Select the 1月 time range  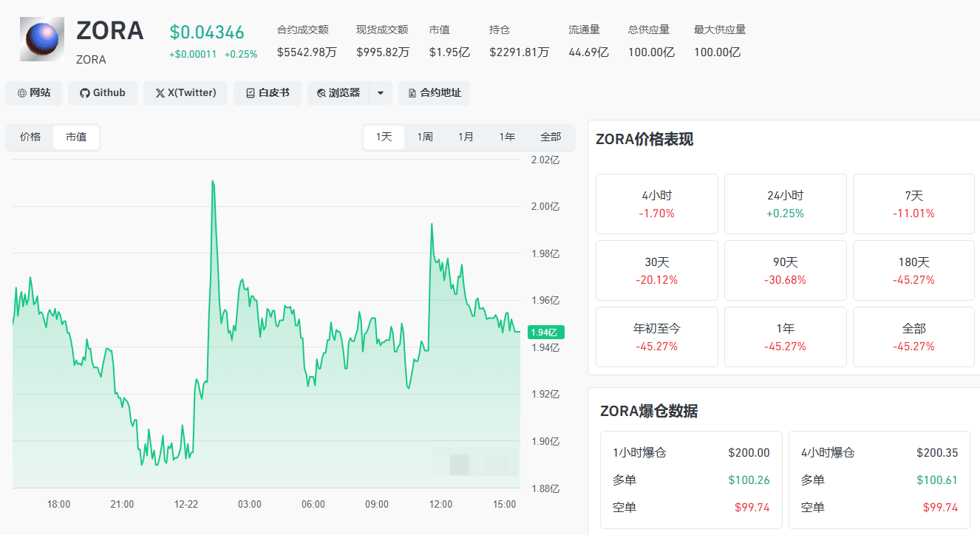(466, 137)
